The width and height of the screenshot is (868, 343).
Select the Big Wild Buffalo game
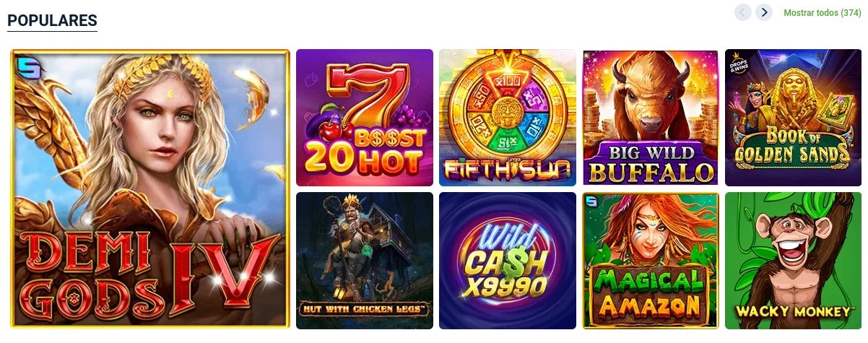pos(651,118)
